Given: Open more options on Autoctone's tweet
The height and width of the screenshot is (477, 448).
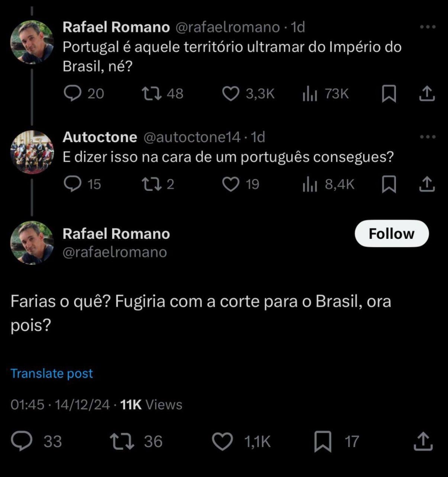Looking at the screenshot, I should [428, 137].
